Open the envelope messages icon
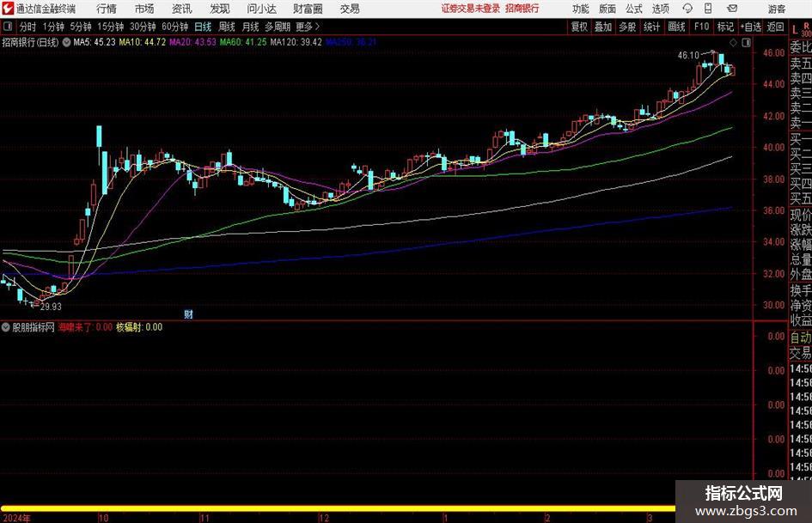Screen dimensions: 812x523 point(732,9)
